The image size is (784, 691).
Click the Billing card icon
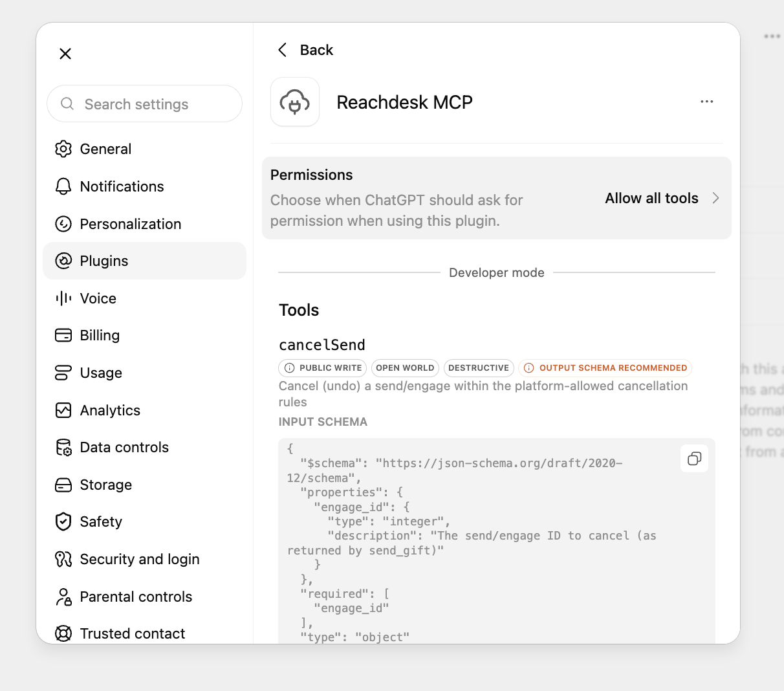(63, 335)
